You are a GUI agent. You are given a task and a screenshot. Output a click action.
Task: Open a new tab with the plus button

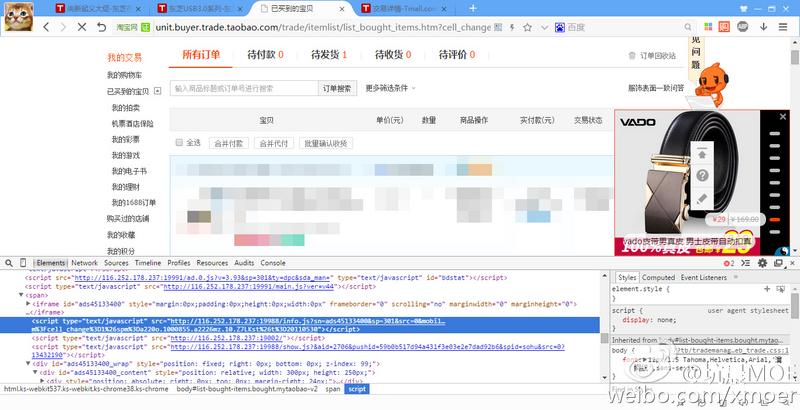click(x=473, y=8)
